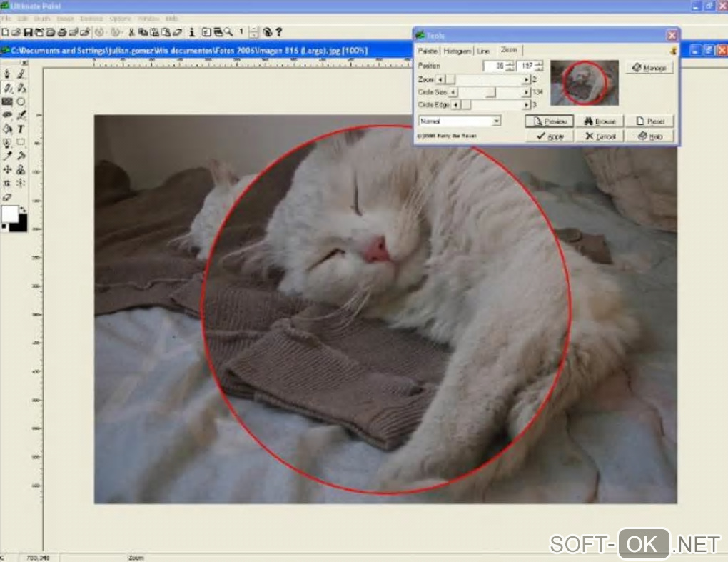This screenshot has height=562, width=728.
Task: Click the Help button in Tools window
Action: [x=650, y=136]
